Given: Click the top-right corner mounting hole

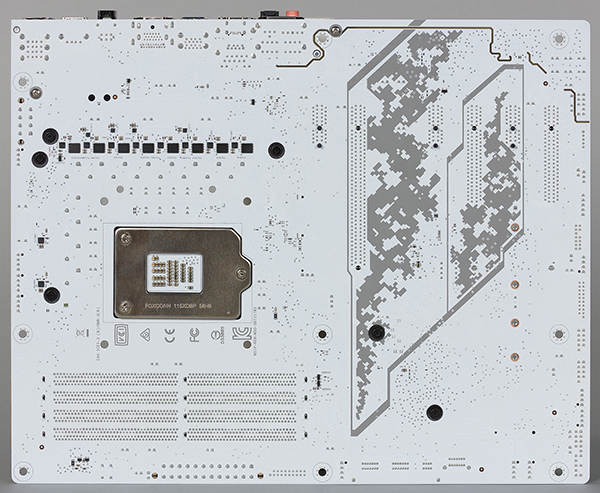Looking at the screenshot, I should (x=559, y=39).
